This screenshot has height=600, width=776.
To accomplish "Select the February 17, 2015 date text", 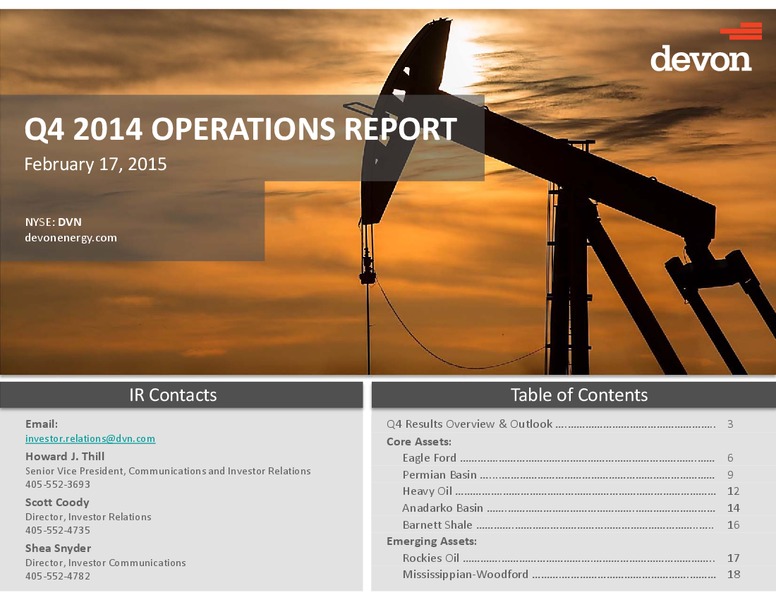I will pos(96,164).
